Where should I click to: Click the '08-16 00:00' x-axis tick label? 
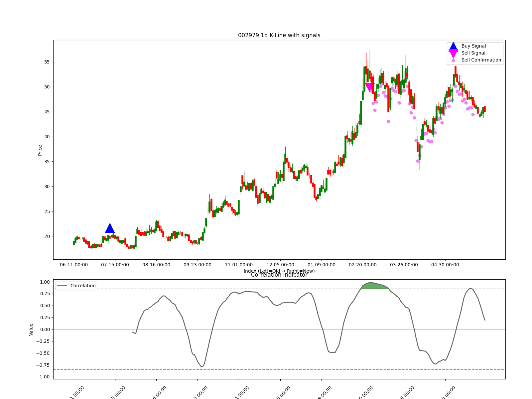(156, 265)
